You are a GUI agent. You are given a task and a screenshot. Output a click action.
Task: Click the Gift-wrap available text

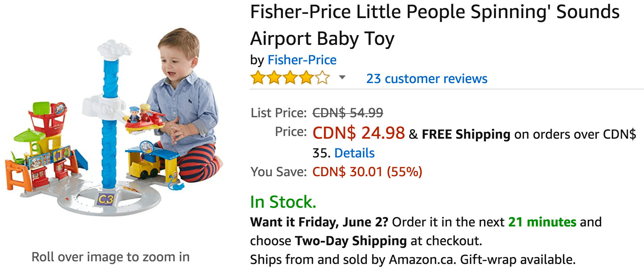pyautogui.click(x=518, y=260)
